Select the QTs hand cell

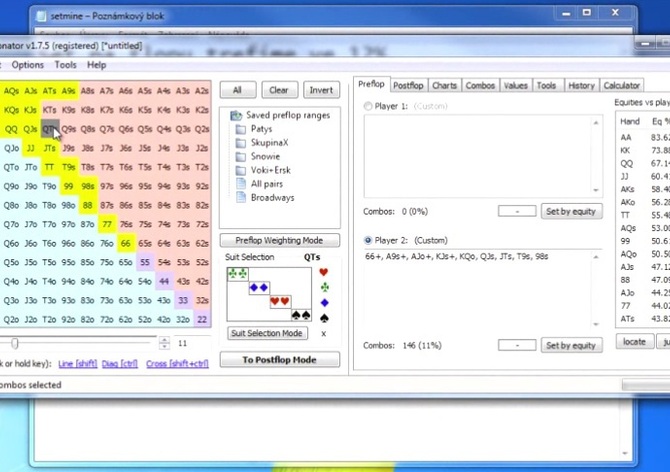(50, 129)
